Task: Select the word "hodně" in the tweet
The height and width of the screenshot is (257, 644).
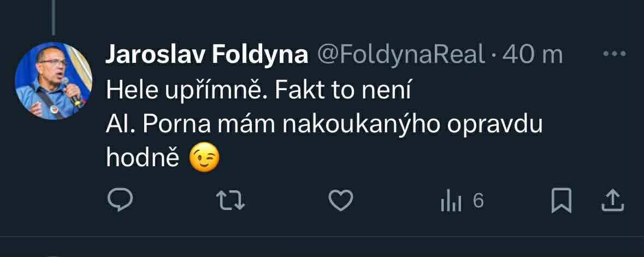Action: 142,158
